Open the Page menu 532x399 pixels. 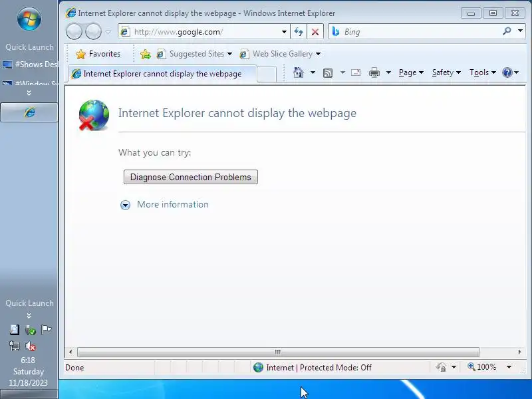point(411,72)
